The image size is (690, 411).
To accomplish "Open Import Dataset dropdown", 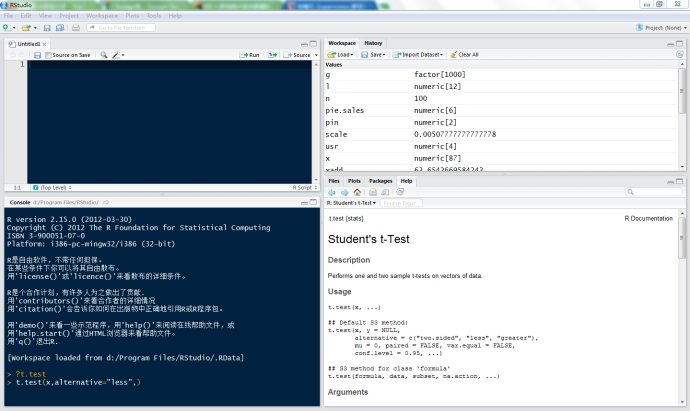I will coord(418,55).
